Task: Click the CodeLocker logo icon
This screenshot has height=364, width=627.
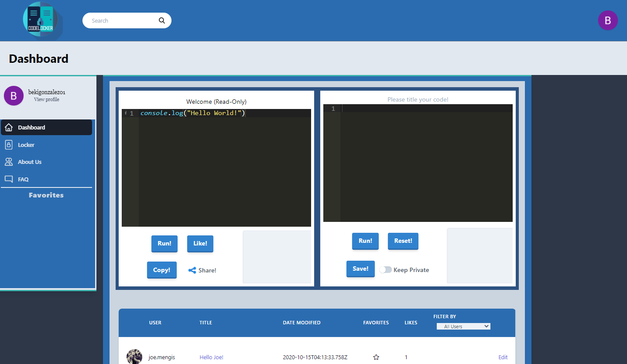Action: point(41,20)
